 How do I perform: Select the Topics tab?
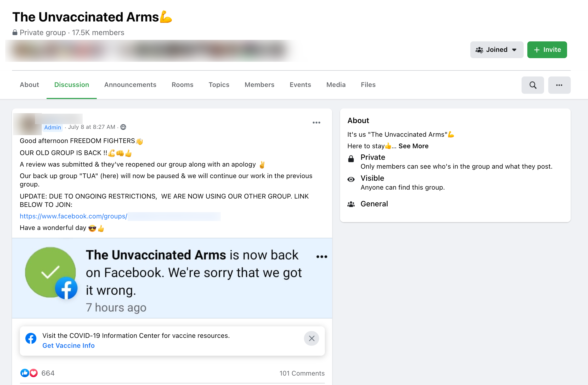click(219, 85)
